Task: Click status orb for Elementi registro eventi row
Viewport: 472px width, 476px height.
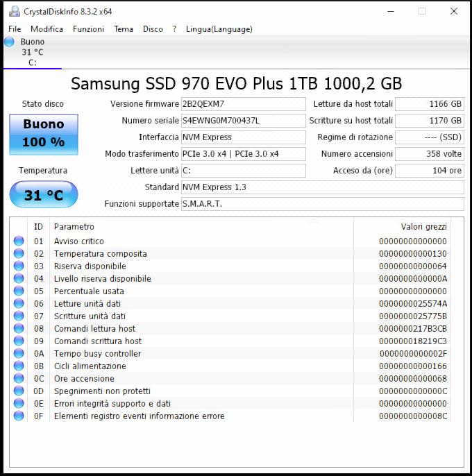Action: coord(19,416)
